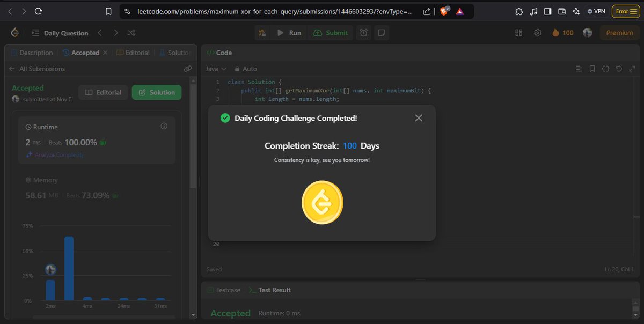Go to the previous question arrow

click(x=99, y=33)
